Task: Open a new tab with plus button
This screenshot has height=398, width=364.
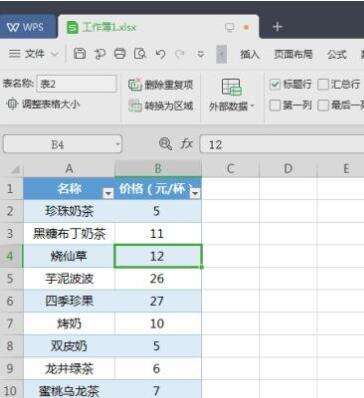Action: coord(277,27)
